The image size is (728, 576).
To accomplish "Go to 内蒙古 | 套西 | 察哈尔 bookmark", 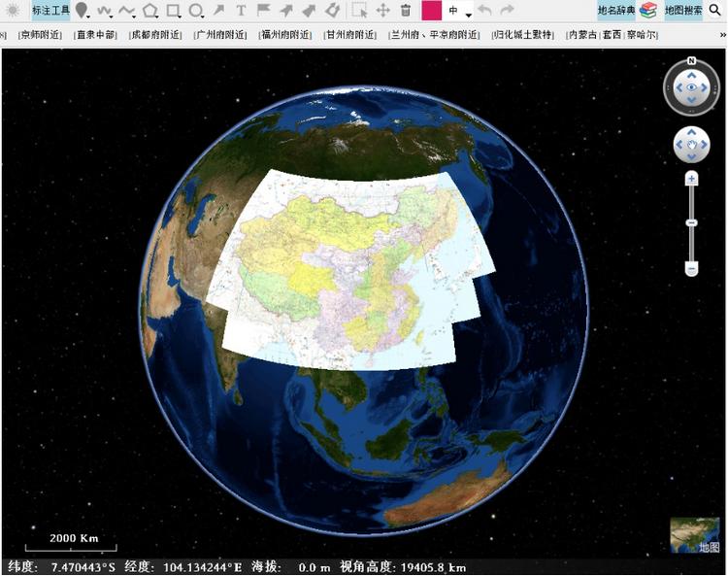I will click(612, 35).
